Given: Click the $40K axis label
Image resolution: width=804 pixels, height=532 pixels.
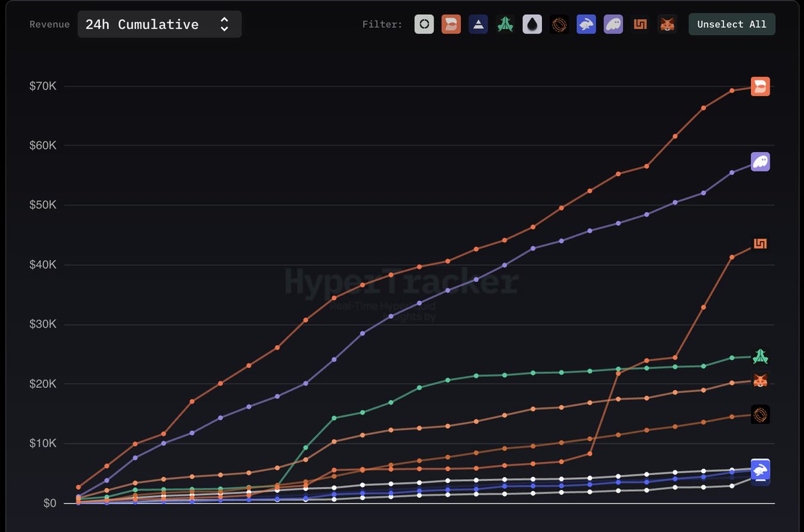Looking at the screenshot, I should coord(42,265).
